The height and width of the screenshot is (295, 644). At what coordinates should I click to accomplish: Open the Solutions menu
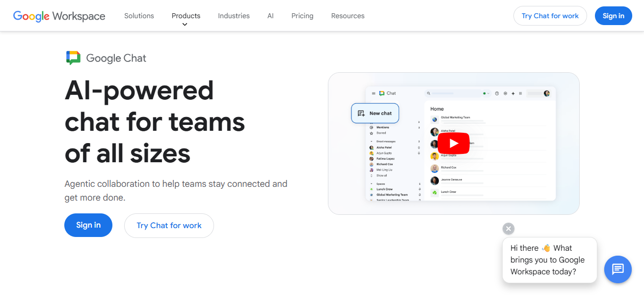click(139, 15)
